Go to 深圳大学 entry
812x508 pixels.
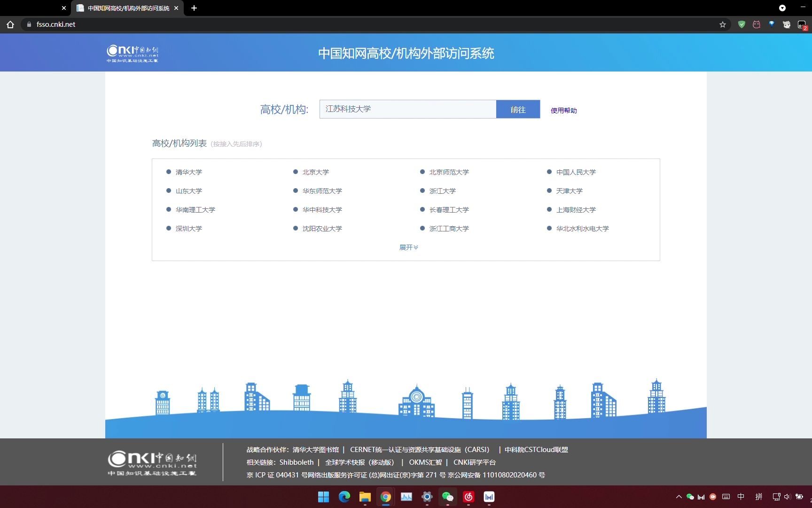[189, 229]
